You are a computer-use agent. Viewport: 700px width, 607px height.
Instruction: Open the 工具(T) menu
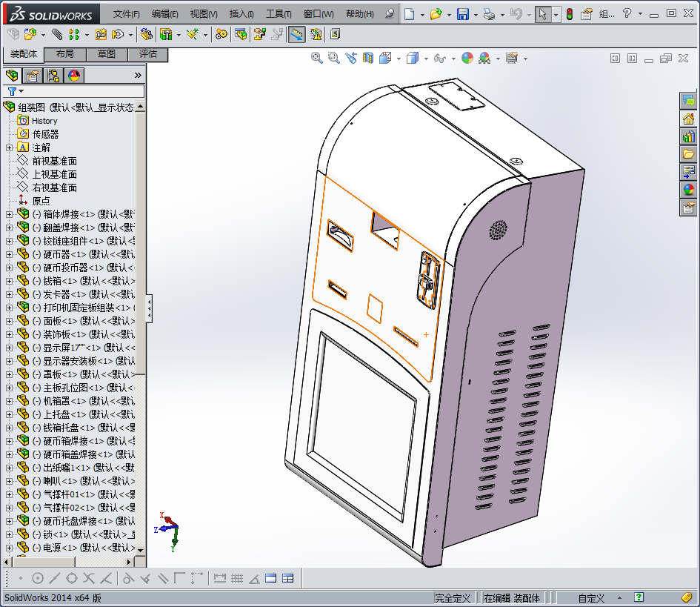(279, 14)
